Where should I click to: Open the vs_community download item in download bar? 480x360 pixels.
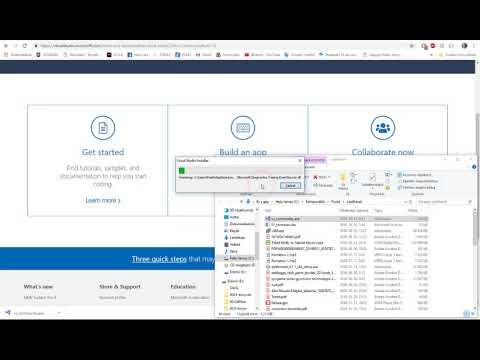tap(29, 313)
